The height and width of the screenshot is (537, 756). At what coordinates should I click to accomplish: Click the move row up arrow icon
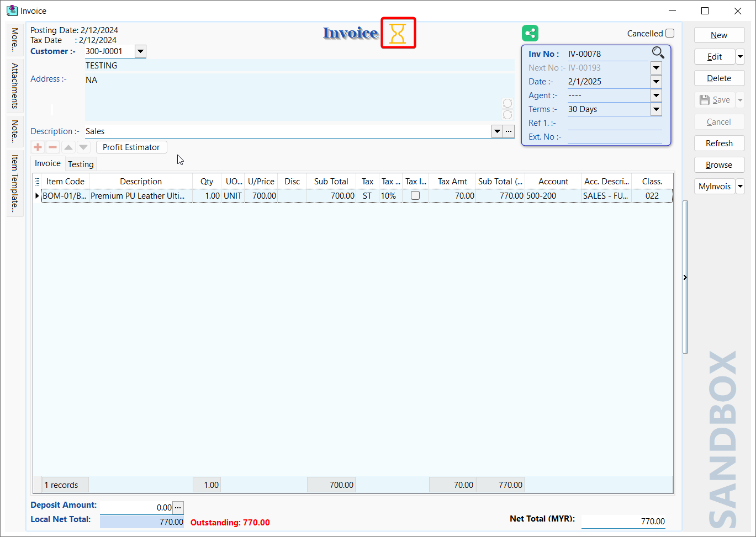pyautogui.click(x=68, y=147)
